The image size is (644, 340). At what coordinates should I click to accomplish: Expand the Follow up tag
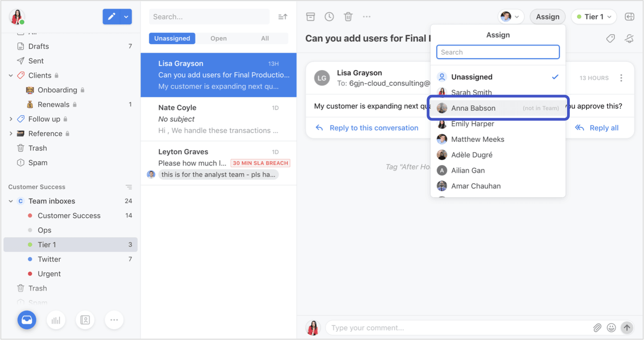pos(11,119)
